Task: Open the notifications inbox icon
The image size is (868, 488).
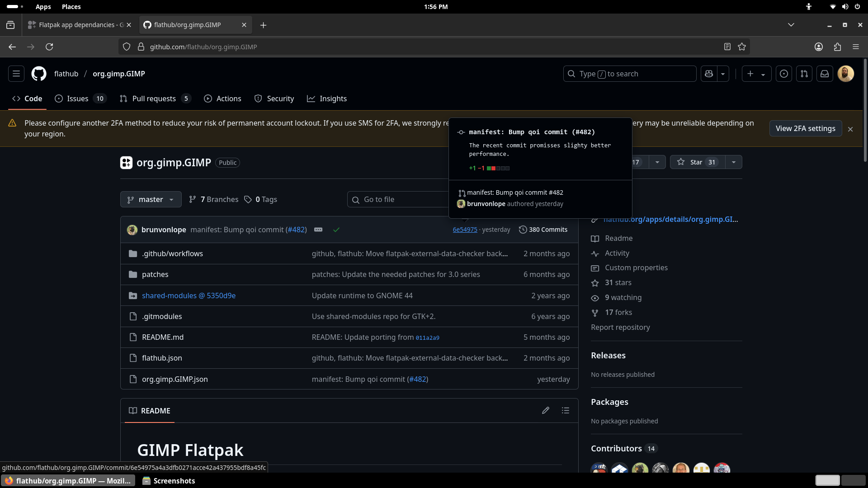Action: tap(825, 74)
